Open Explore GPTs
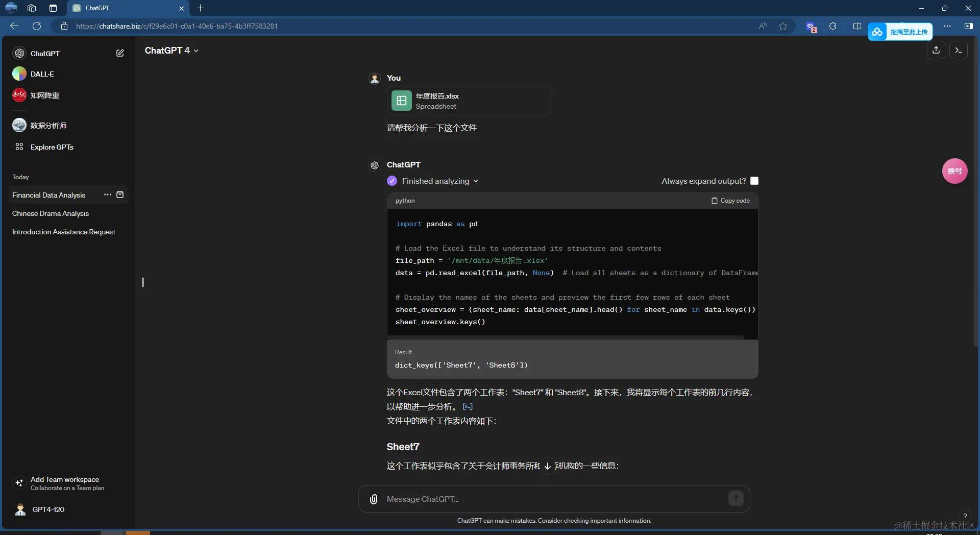The image size is (980, 535). pyautogui.click(x=67, y=147)
